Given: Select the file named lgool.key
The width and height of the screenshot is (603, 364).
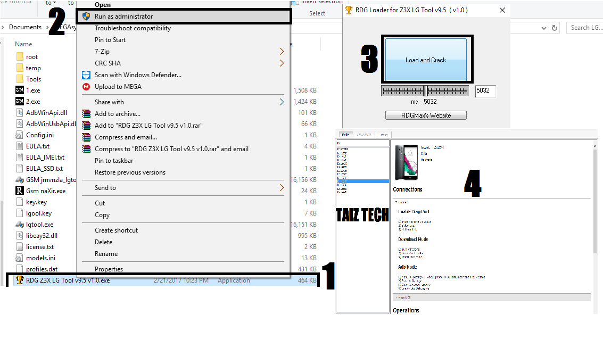Looking at the screenshot, I should coord(39,213).
